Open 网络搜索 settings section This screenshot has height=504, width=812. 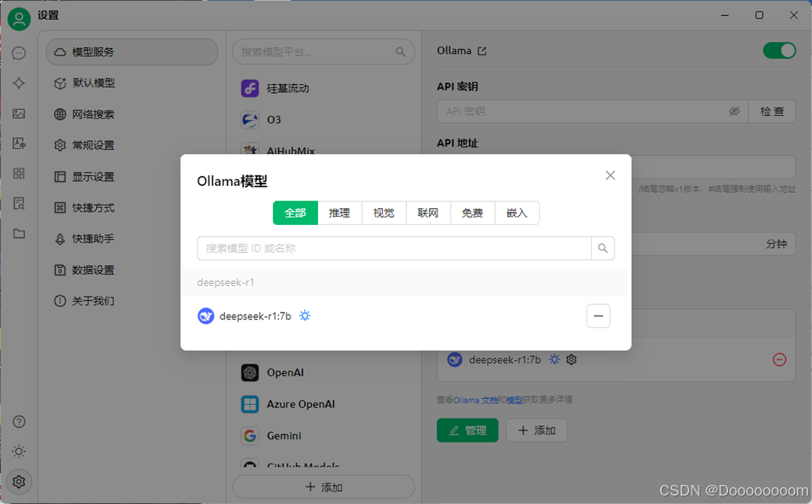132,114
